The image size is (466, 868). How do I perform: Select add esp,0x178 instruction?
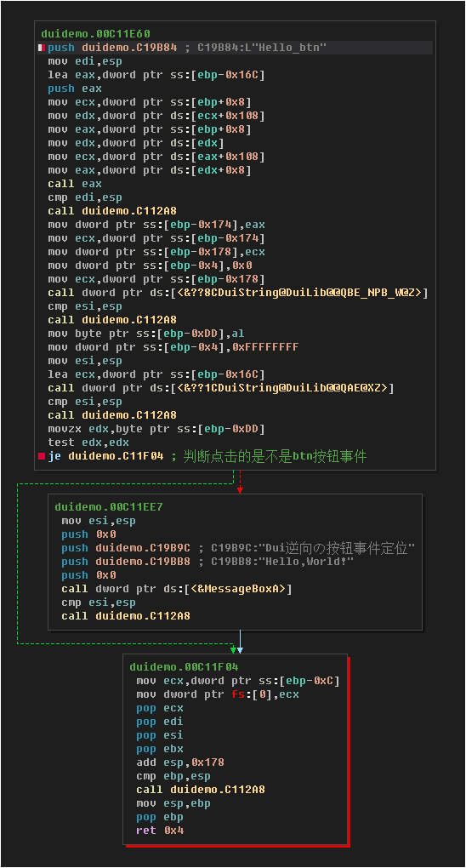(180, 762)
